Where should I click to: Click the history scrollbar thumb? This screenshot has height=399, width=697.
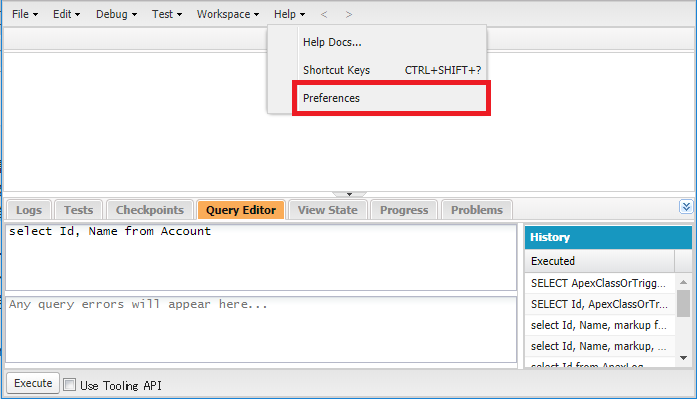coord(684,303)
